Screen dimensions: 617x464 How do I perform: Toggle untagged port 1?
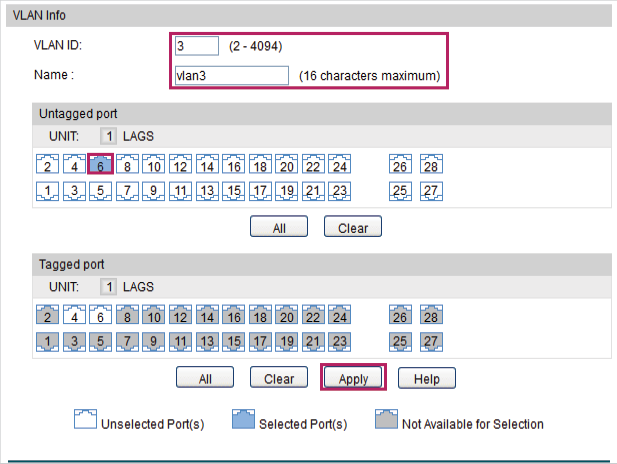47,191
